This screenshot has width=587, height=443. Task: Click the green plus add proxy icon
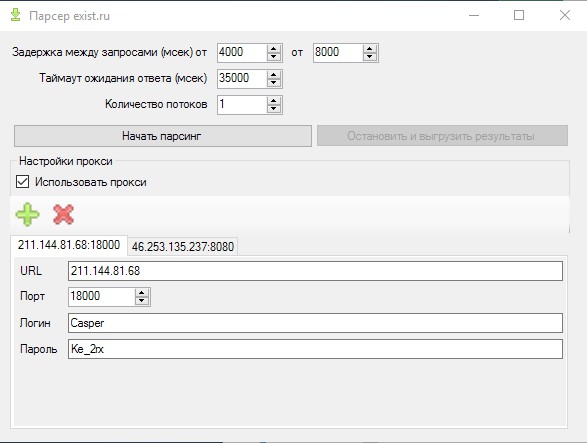[x=27, y=214]
